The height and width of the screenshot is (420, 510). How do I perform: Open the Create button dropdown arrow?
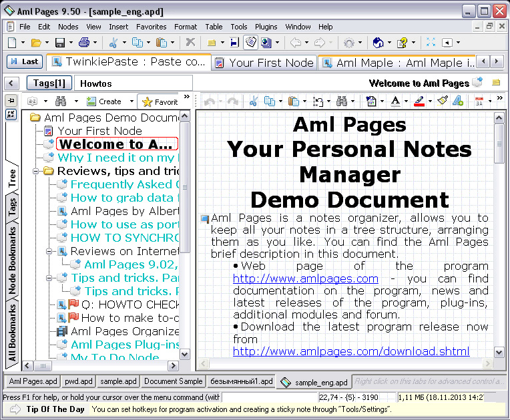(130, 101)
